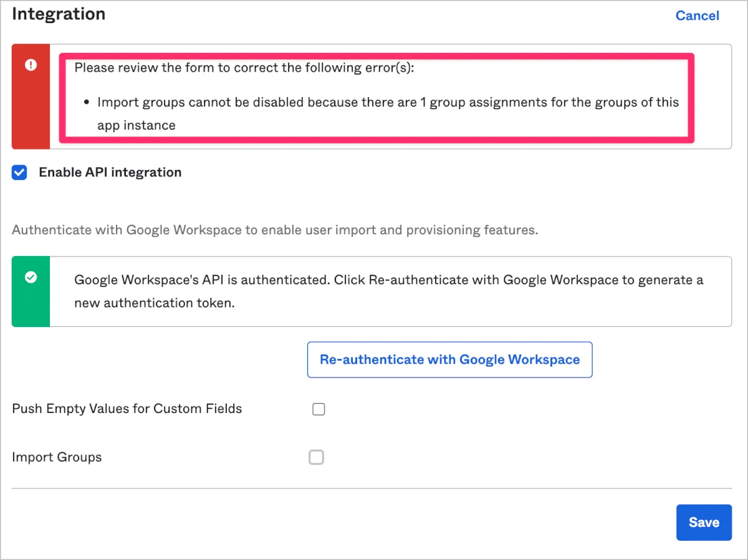Uncheck the Enable API integration checkbox
The height and width of the screenshot is (560, 748).
(x=20, y=173)
